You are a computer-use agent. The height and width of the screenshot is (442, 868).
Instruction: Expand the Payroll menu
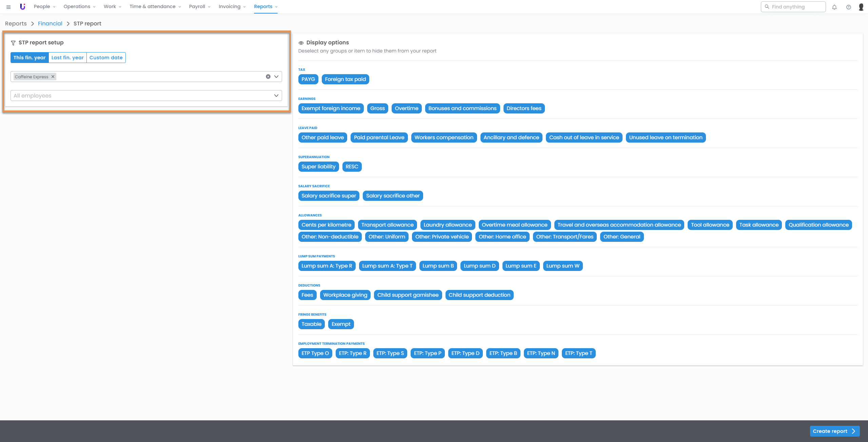click(199, 6)
